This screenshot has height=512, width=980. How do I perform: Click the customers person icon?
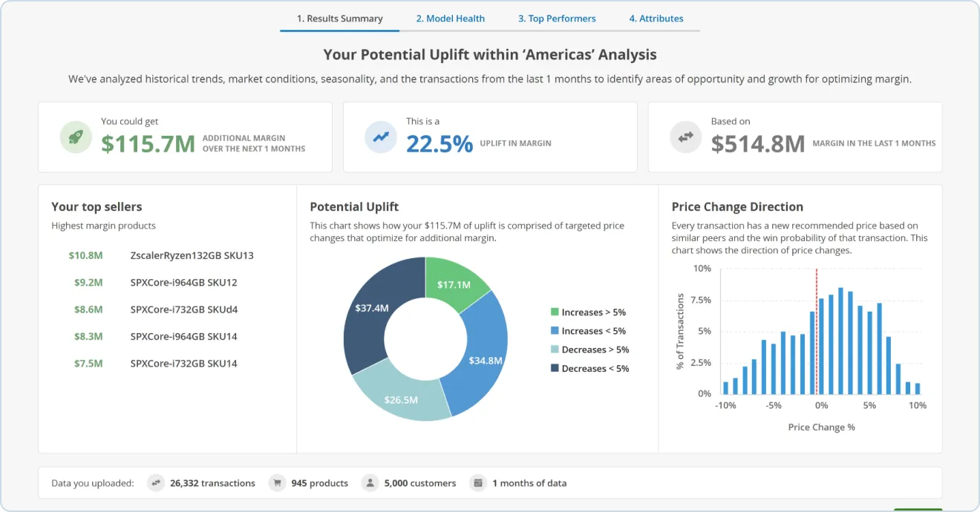370,483
